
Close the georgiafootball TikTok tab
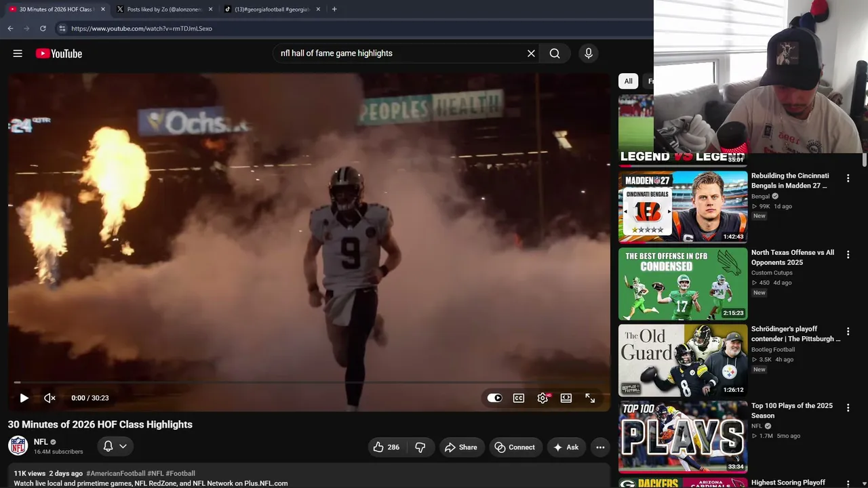(318, 9)
